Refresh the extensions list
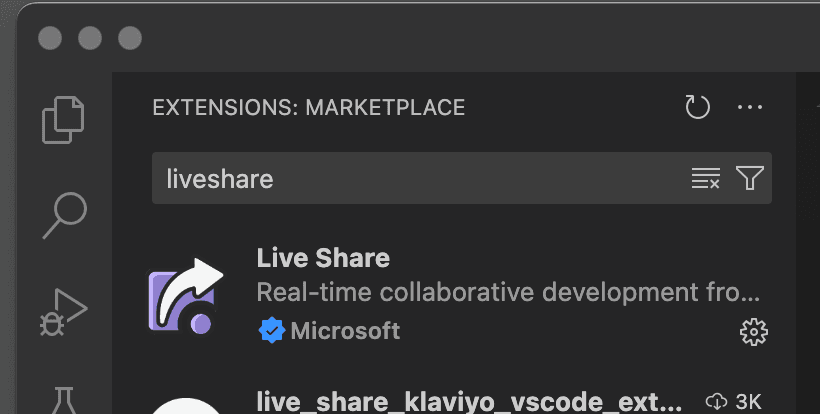Screen dimensions: 820x414 coord(697,107)
